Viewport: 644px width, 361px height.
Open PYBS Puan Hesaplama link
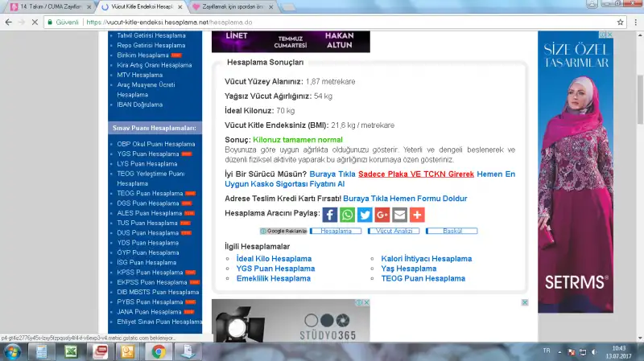point(150,302)
